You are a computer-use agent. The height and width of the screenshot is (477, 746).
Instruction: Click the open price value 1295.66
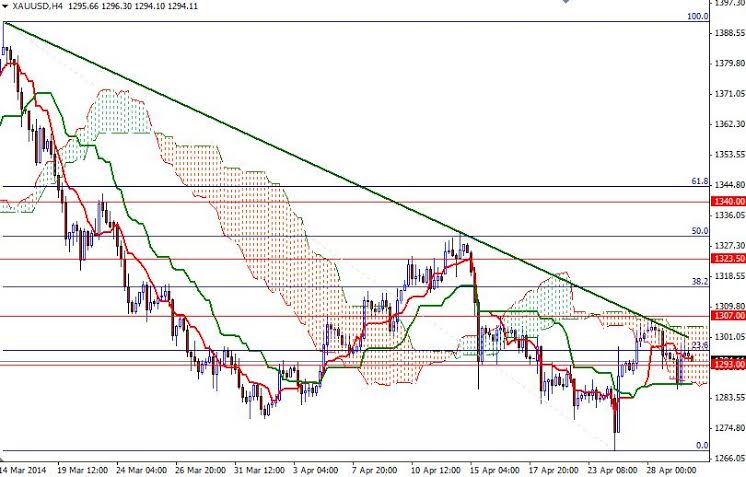pyautogui.click(x=84, y=6)
